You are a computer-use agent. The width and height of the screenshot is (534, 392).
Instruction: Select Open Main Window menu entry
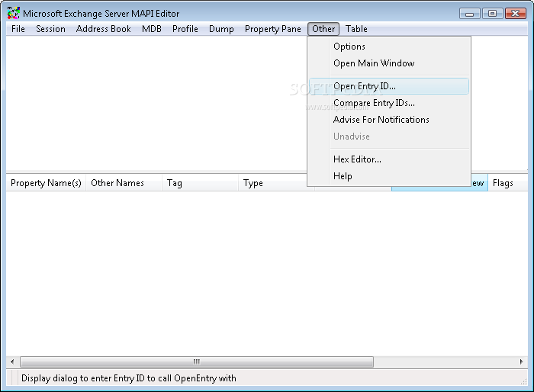pyautogui.click(x=388, y=63)
